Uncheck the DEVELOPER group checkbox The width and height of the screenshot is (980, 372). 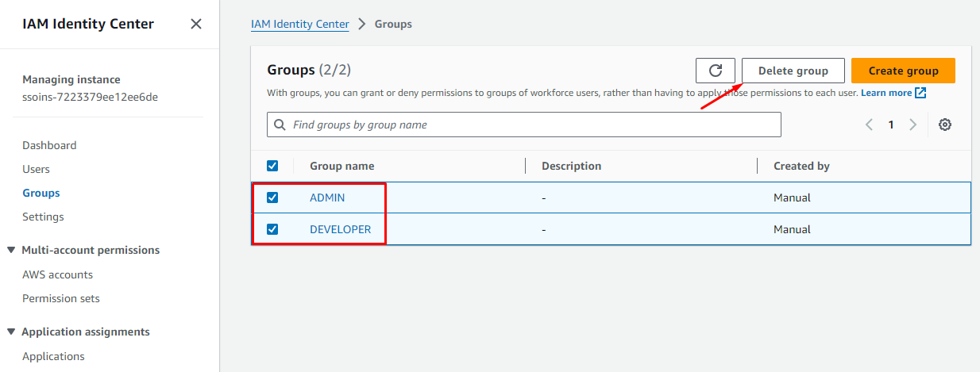[272, 229]
